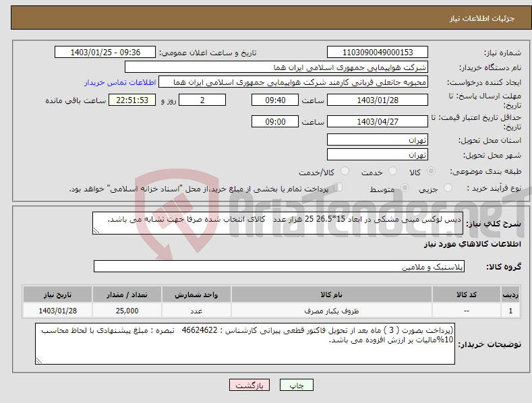Click the remaining time 22:51:53 field
Viewport: 532px width, 403px height.
132,100
